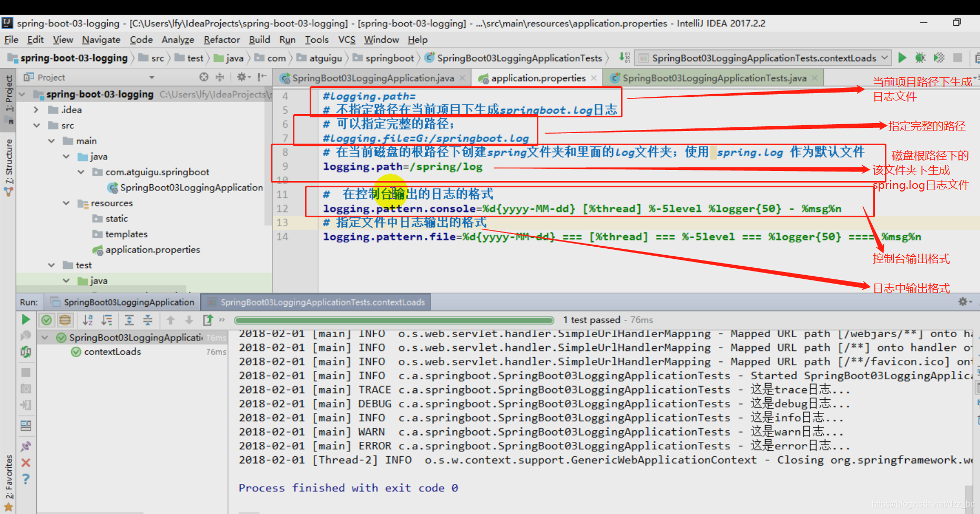
Task: Collapse com.atguigu.springboot package
Action: [x=80, y=172]
